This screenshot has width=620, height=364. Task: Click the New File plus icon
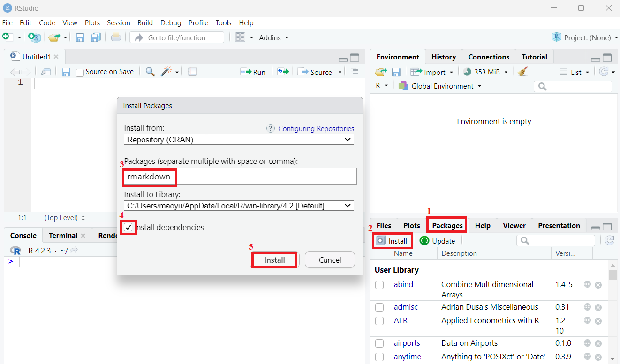tap(6, 37)
